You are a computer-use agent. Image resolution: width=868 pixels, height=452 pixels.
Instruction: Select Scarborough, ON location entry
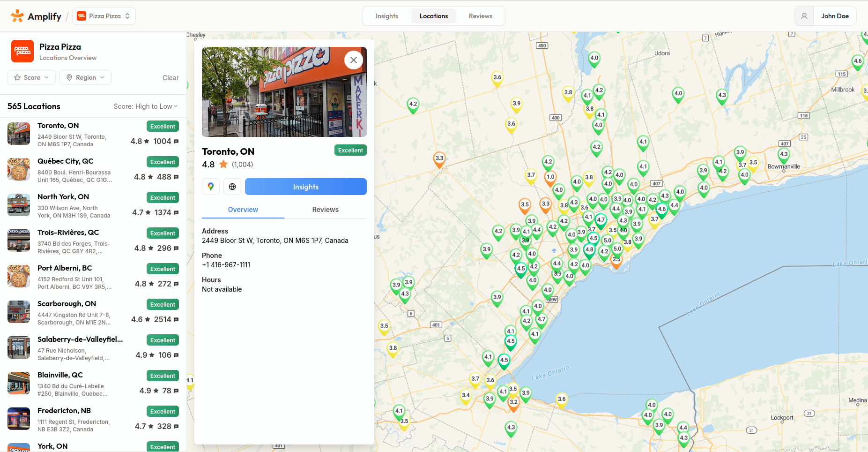93,313
